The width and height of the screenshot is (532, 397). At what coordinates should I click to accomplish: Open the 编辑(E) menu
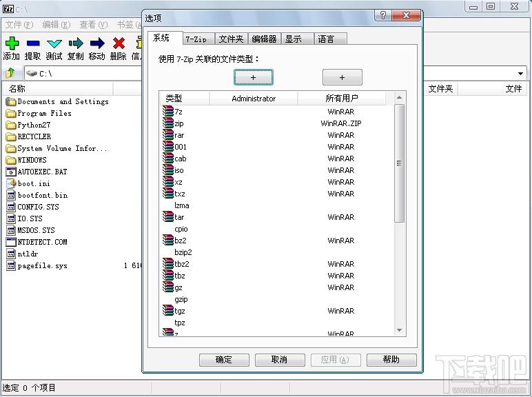57,25
